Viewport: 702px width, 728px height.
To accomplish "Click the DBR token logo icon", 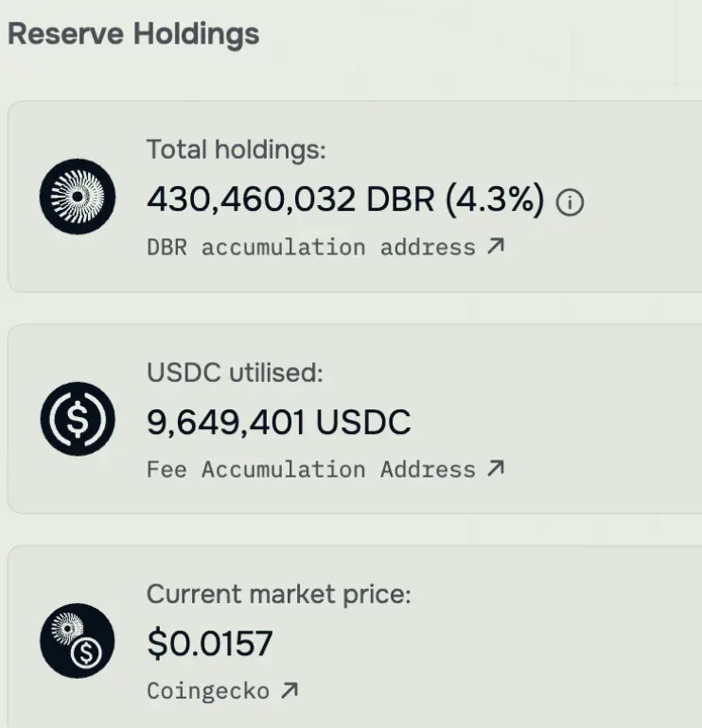I will 78,197.
